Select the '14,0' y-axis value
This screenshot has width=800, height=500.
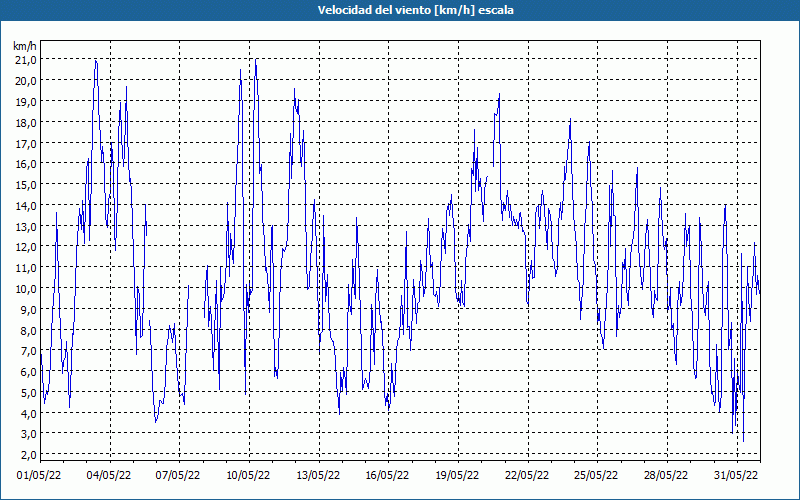[x=27, y=206]
